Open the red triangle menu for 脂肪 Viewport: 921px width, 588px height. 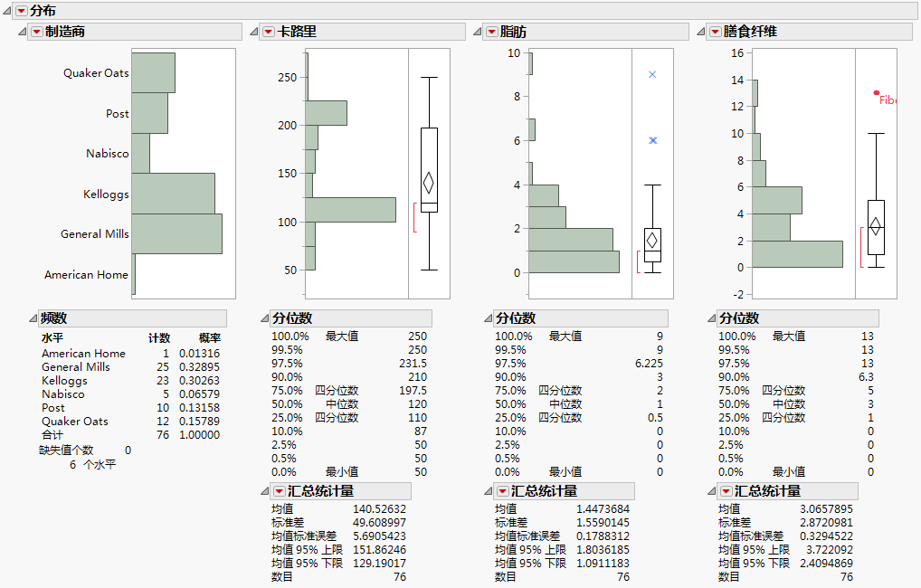point(492,32)
